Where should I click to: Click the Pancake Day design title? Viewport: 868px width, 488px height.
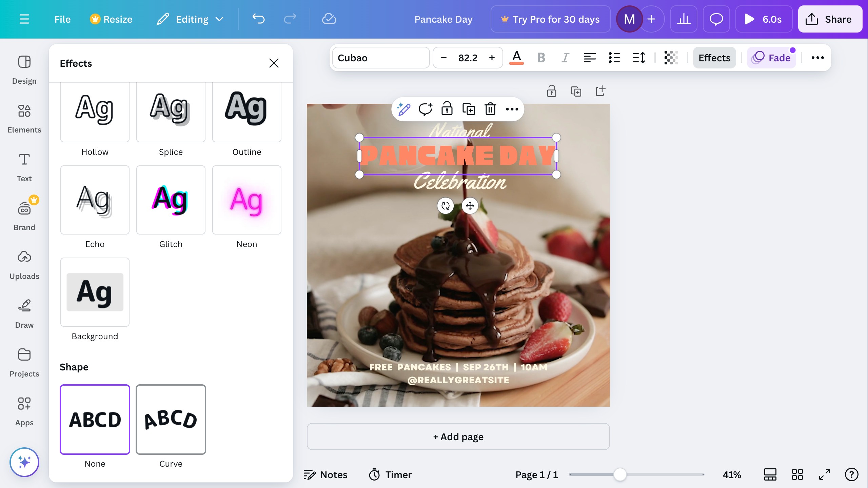443,19
